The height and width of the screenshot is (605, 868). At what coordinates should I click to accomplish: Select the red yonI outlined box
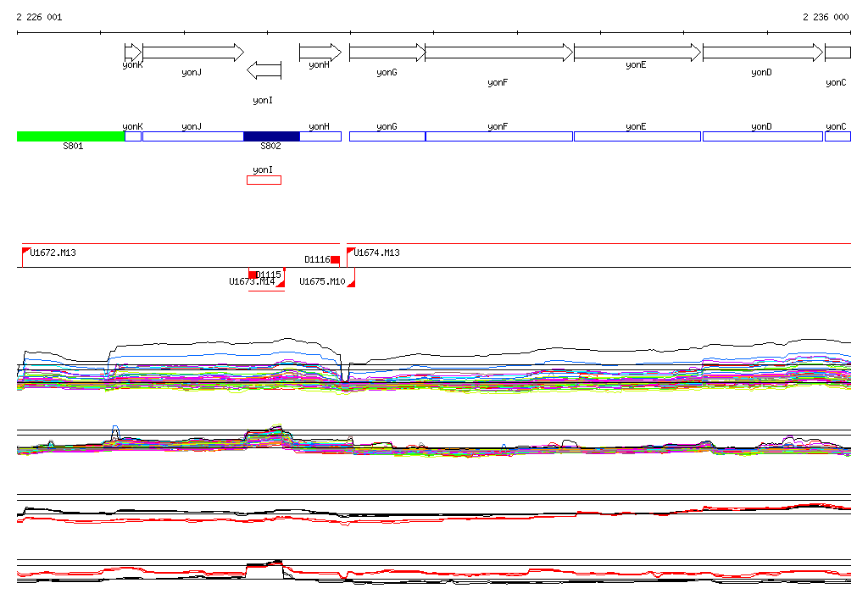[x=264, y=180]
